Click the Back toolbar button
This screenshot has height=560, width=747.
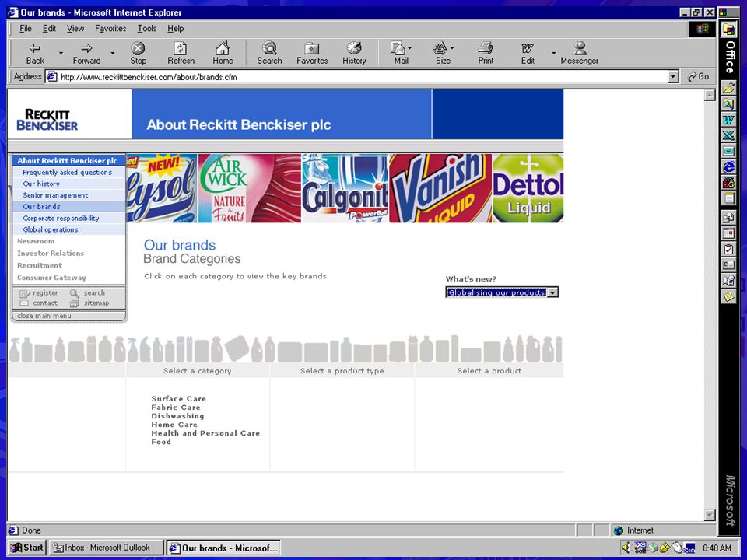[35, 53]
